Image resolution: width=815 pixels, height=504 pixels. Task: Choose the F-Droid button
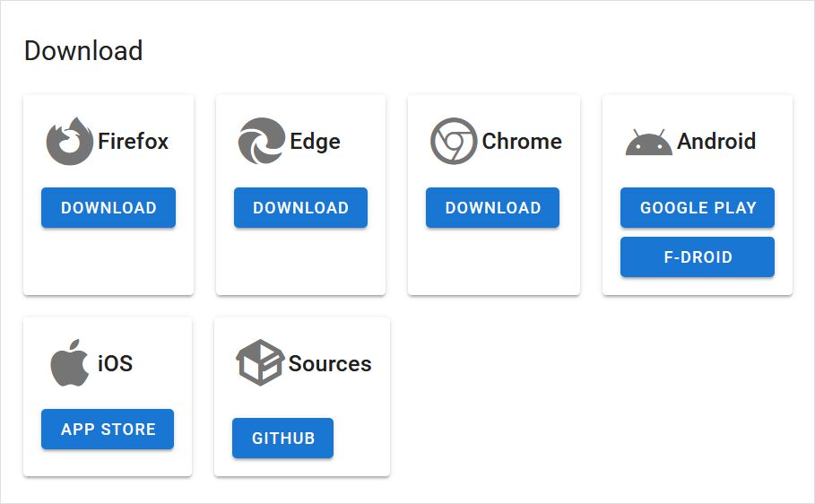click(698, 257)
